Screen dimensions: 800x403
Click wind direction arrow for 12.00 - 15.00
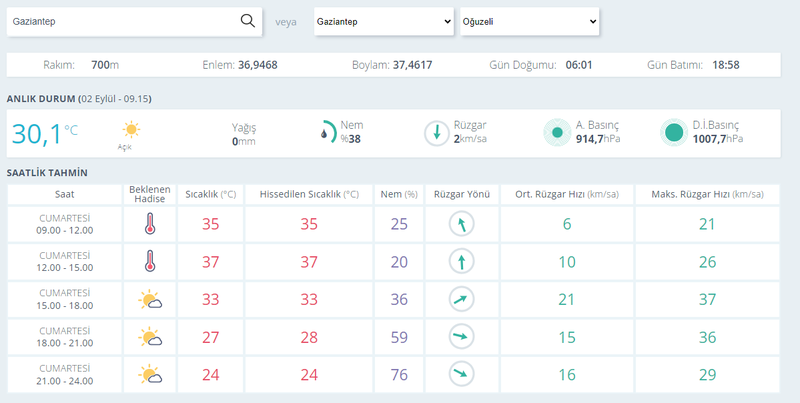click(462, 262)
